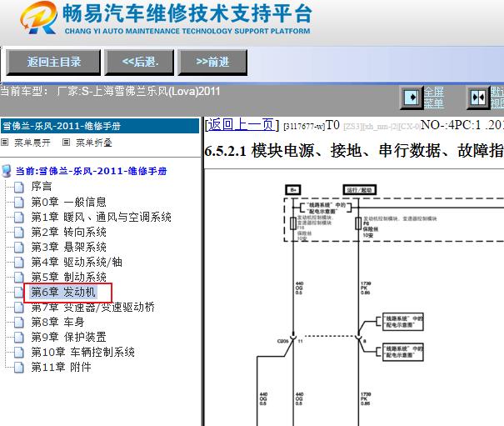Open 第0章 一般信息
This screenshot has height=426, width=504.
(69, 202)
